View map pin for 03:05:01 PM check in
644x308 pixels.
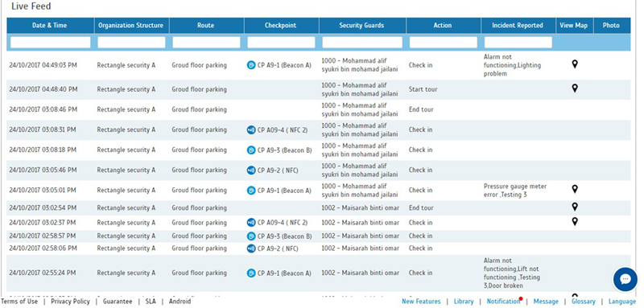575,189
